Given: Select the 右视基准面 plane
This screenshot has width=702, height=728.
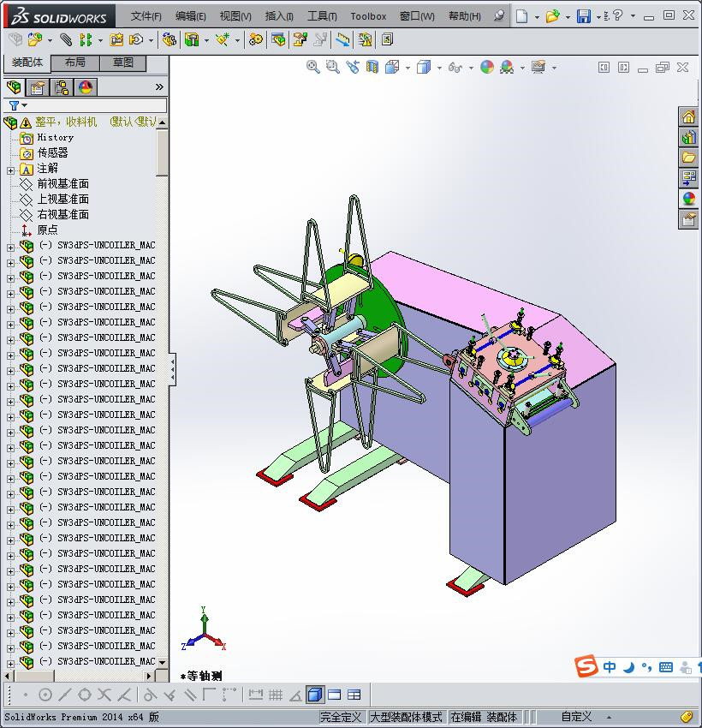Looking at the screenshot, I should click(62, 214).
